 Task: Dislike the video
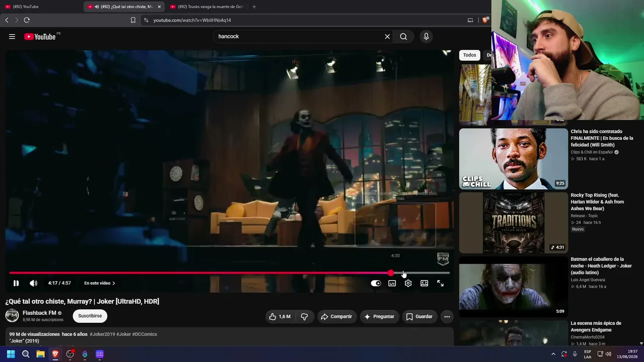point(304,316)
